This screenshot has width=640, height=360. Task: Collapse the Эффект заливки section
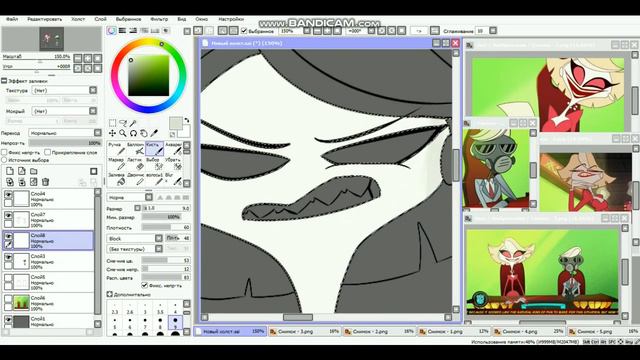point(4,81)
